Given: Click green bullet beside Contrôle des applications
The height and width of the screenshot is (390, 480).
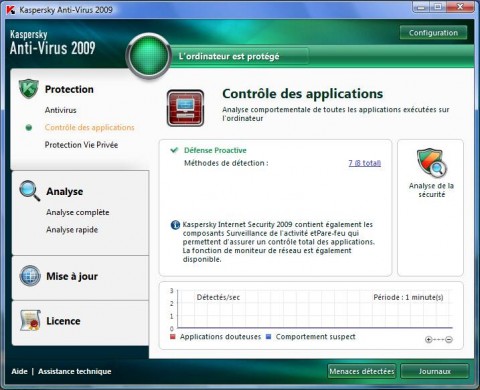Looking at the screenshot, I should pos(29,127).
